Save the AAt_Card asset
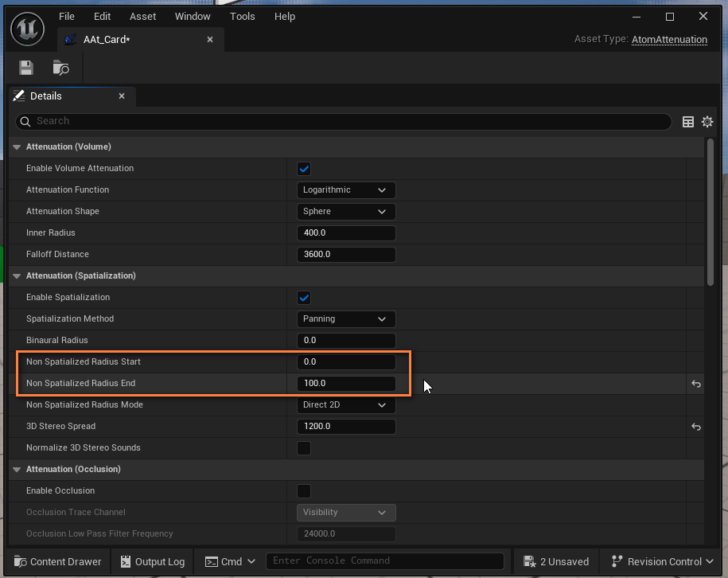 pyautogui.click(x=26, y=68)
